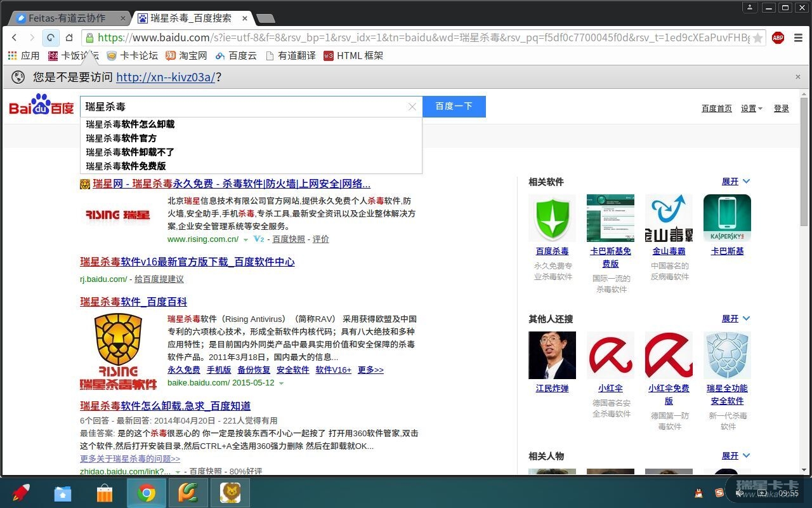This screenshot has height=508, width=812.
Task: Go to 百度首页 link
Action: click(x=717, y=109)
